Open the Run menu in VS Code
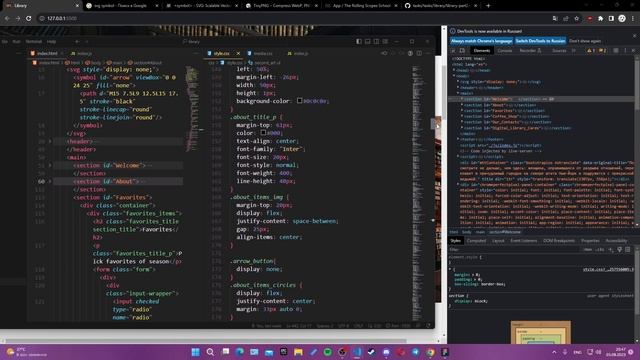Viewport: 640px width, 360px height. pos(16,42)
